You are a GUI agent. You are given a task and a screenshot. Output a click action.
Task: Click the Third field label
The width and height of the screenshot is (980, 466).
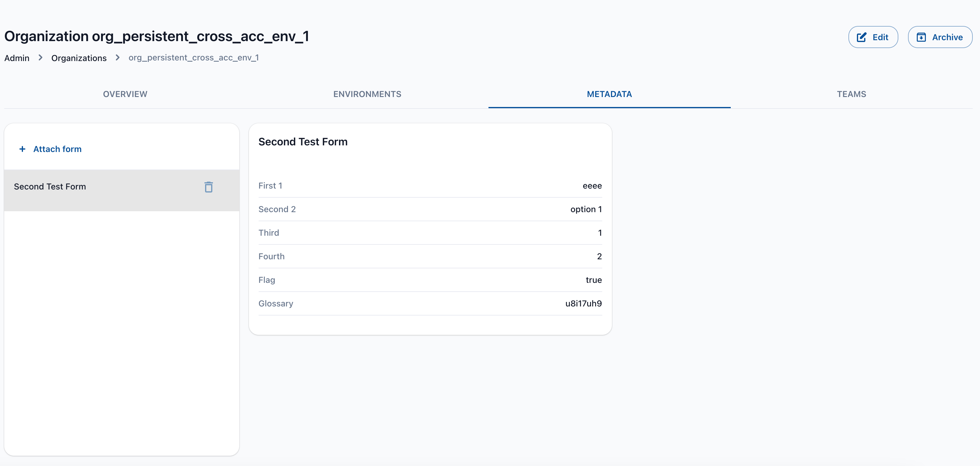click(269, 233)
